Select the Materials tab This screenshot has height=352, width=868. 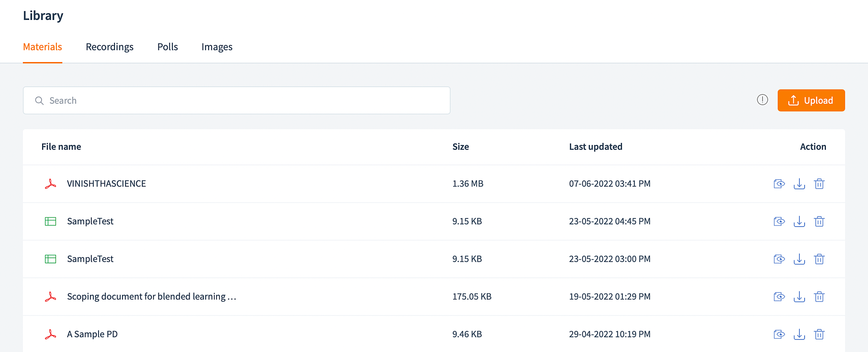tap(43, 47)
